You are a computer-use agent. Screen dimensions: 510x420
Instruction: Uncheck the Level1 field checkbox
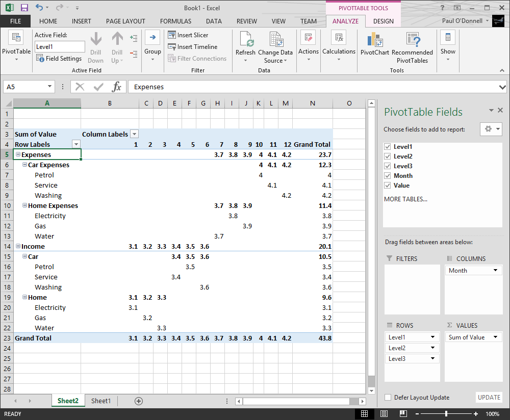point(388,147)
